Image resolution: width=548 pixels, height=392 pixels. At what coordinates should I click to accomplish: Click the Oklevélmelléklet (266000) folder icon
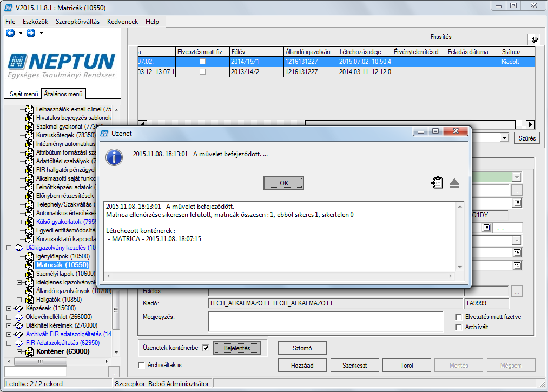pyautogui.click(x=18, y=317)
